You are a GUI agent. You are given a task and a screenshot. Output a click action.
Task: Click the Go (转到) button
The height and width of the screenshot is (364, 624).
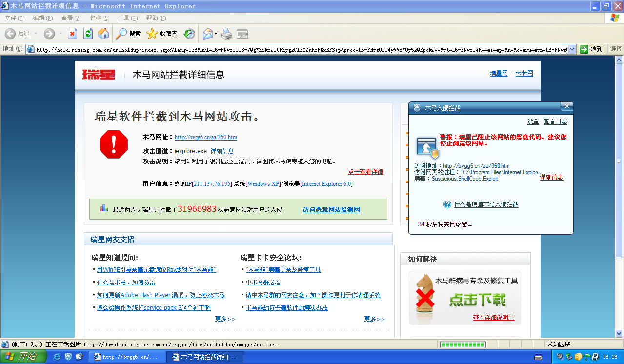pos(591,49)
